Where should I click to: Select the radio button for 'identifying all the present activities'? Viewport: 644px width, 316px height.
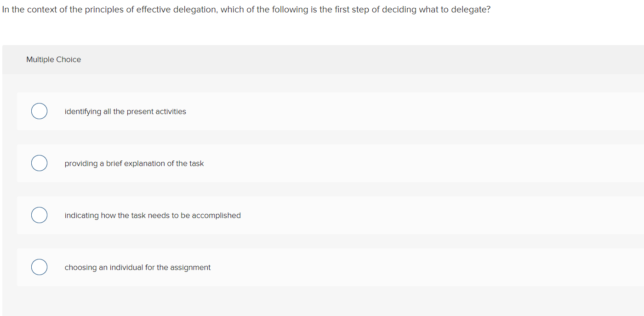(x=39, y=111)
